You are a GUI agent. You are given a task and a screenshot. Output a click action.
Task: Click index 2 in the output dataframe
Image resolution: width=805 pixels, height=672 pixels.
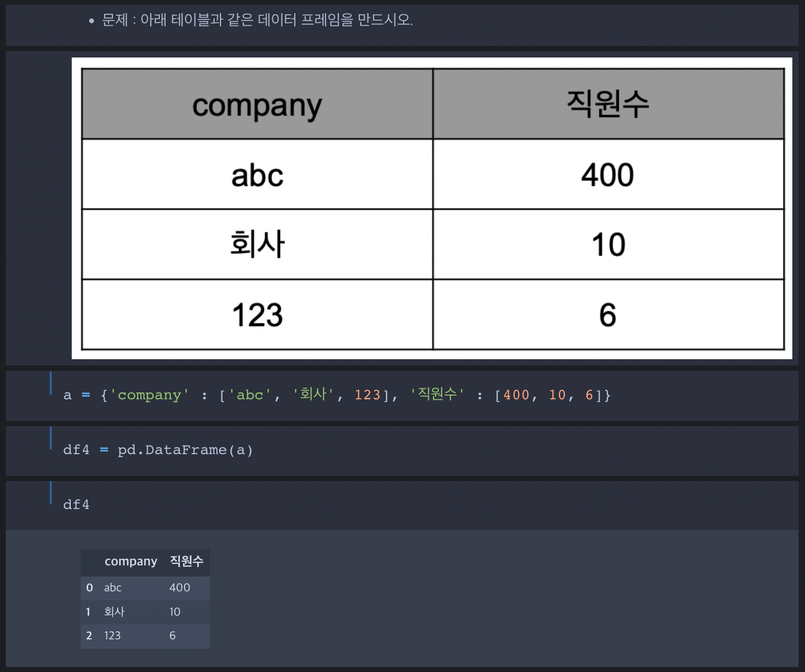[x=89, y=636]
